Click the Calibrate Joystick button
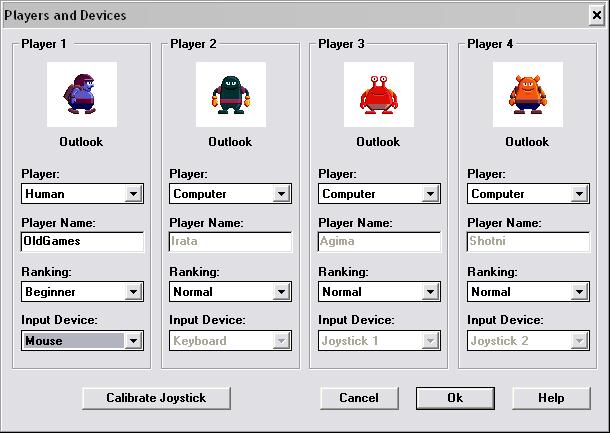The image size is (610, 433). click(x=156, y=398)
